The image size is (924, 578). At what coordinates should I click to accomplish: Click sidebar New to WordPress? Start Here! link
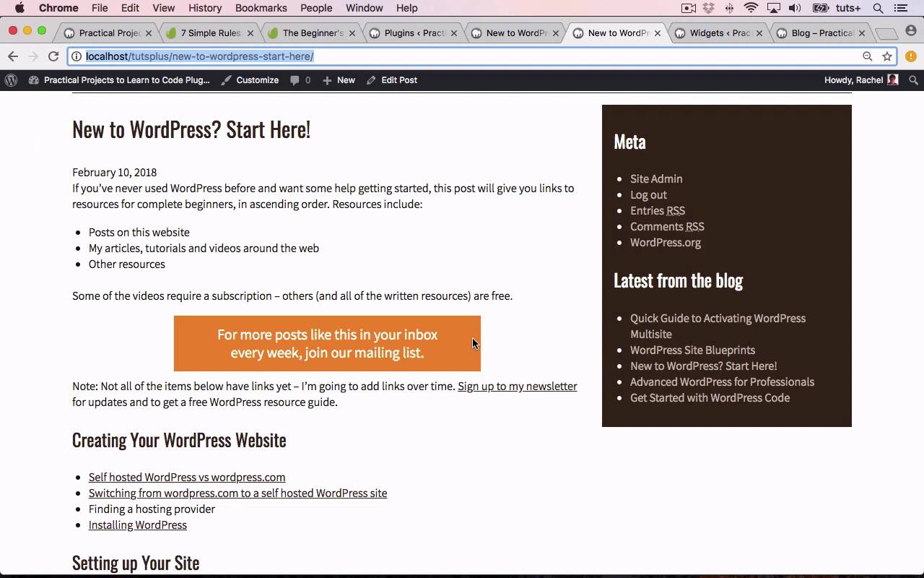(703, 366)
